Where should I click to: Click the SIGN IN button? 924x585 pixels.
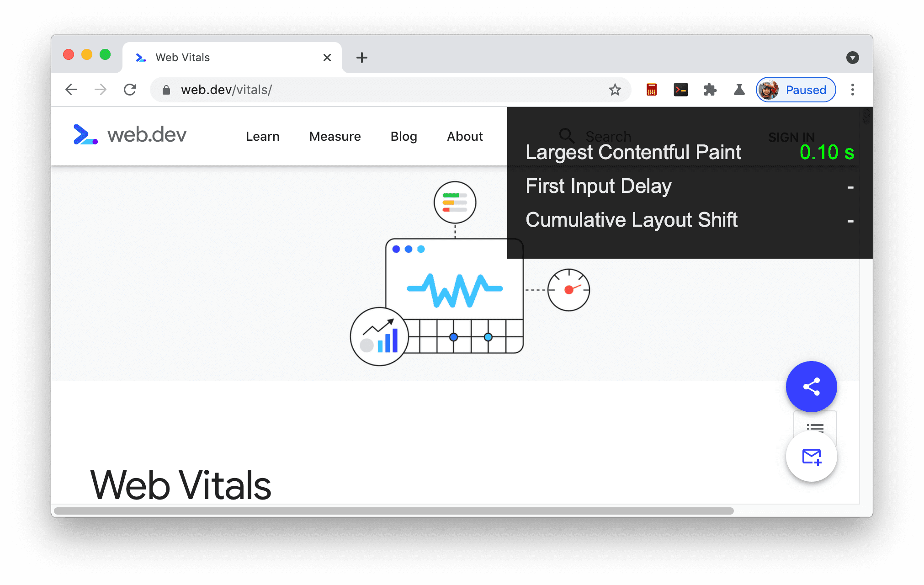(791, 135)
